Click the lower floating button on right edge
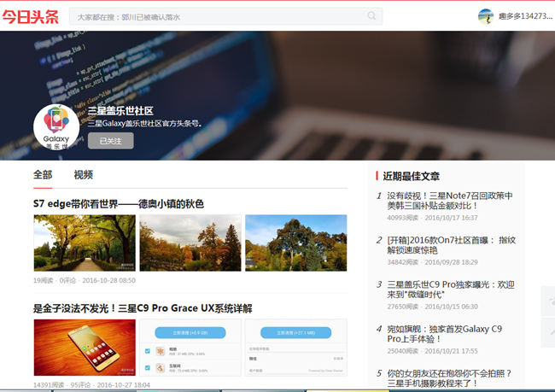Image resolution: width=555 pixels, height=392 pixels. [547, 332]
